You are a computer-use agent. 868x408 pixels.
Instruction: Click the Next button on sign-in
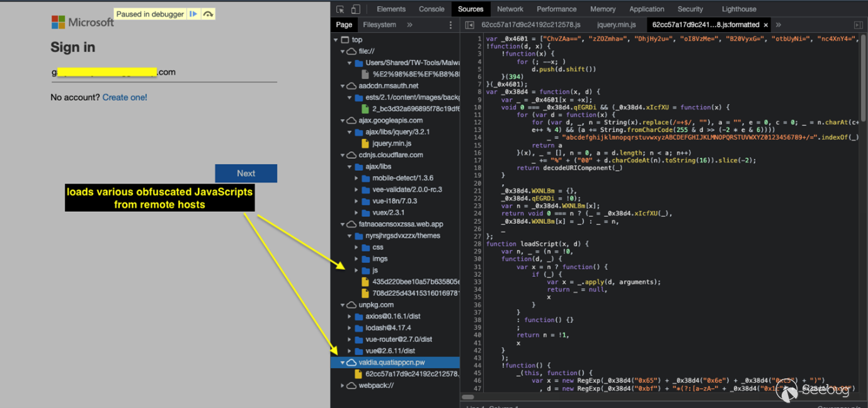tap(246, 173)
